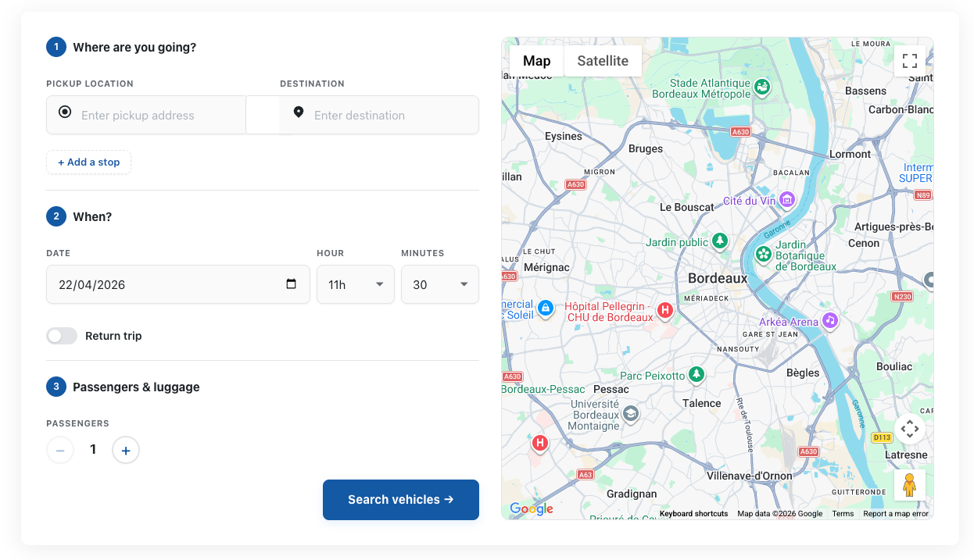Open map camera controls
Image resolution: width=974 pixels, height=560 pixels.
point(910,429)
